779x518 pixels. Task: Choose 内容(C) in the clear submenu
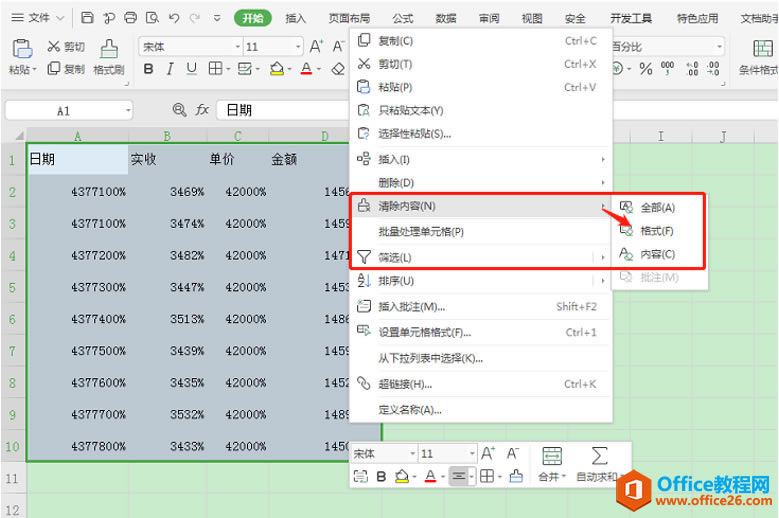click(x=658, y=254)
